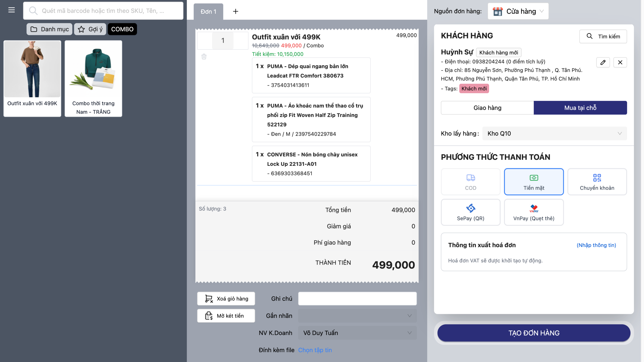Select Combo thời trang Nam product thumbnail
The width and height of the screenshot is (644, 362).
pyautogui.click(x=93, y=78)
